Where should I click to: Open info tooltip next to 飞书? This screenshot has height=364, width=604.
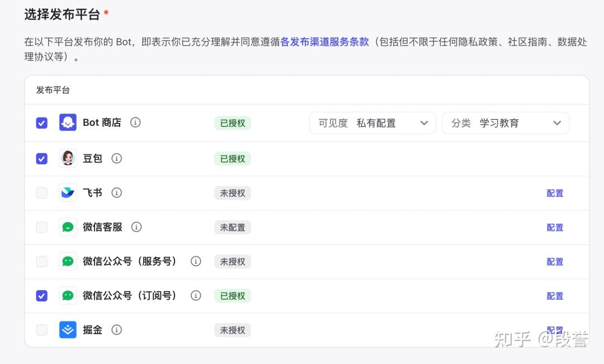(x=117, y=192)
